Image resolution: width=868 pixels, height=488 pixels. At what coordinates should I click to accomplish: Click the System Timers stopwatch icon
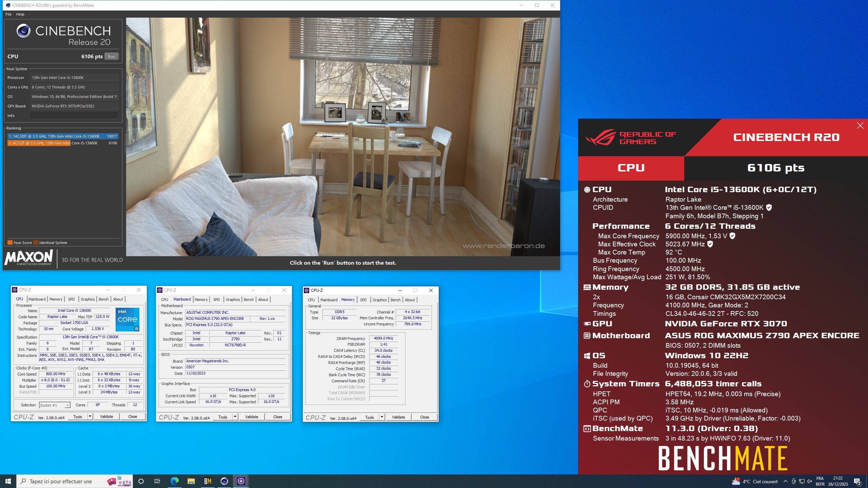587,384
